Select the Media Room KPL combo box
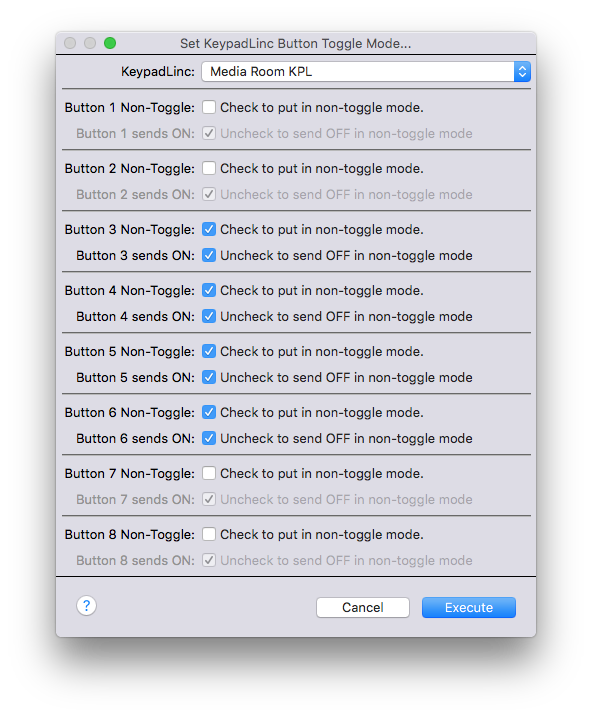 tap(366, 72)
